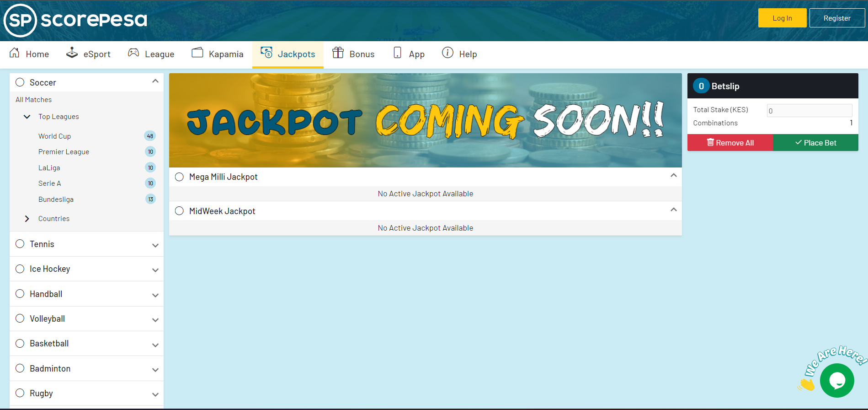Open the Premier League link
The height and width of the screenshot is (410, 868).
64,152
